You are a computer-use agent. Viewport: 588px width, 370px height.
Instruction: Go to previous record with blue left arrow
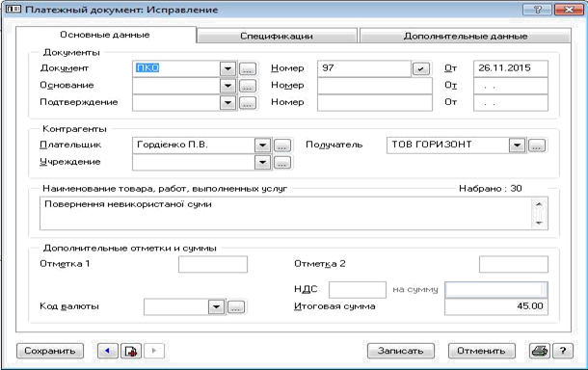point(108,352)
